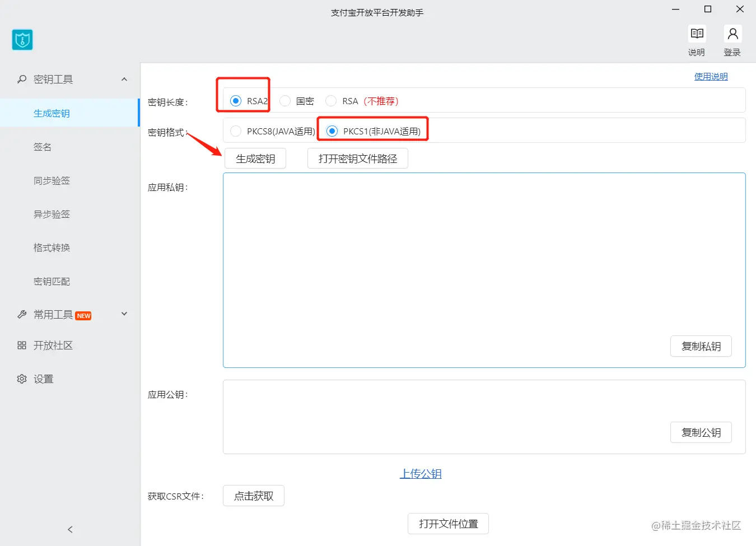Select the 国密 radio button

click(285, 101)
